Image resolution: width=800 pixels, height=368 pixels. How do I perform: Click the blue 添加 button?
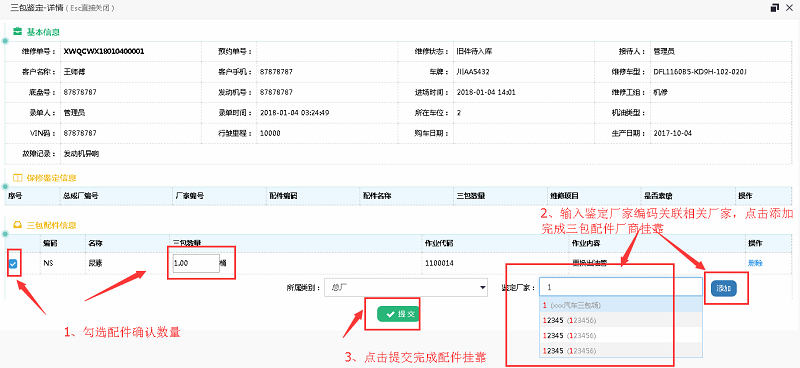pos(723,288)
